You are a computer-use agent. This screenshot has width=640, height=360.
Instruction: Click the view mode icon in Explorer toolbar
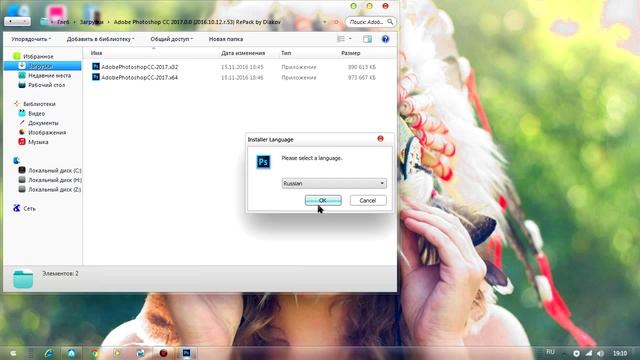point(341,39)
